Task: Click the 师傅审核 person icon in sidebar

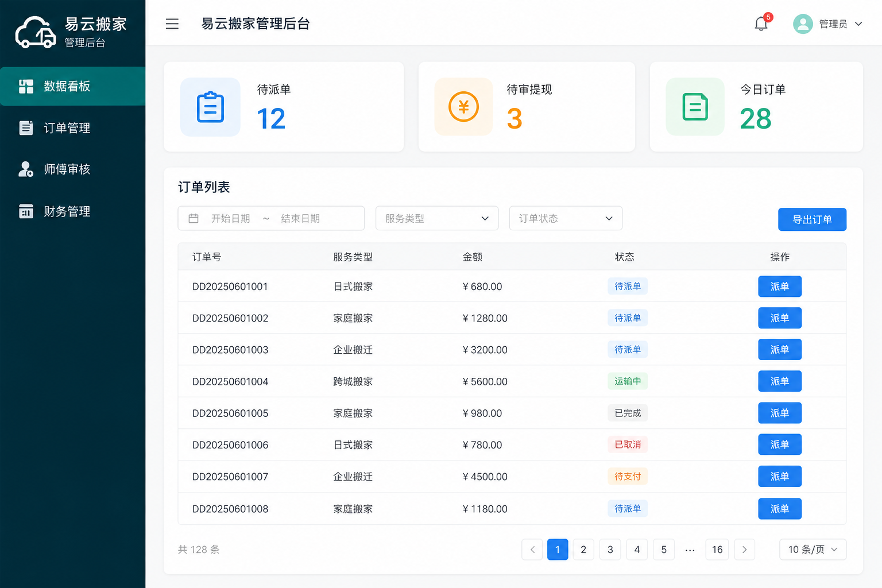Action: pos(26,169)
